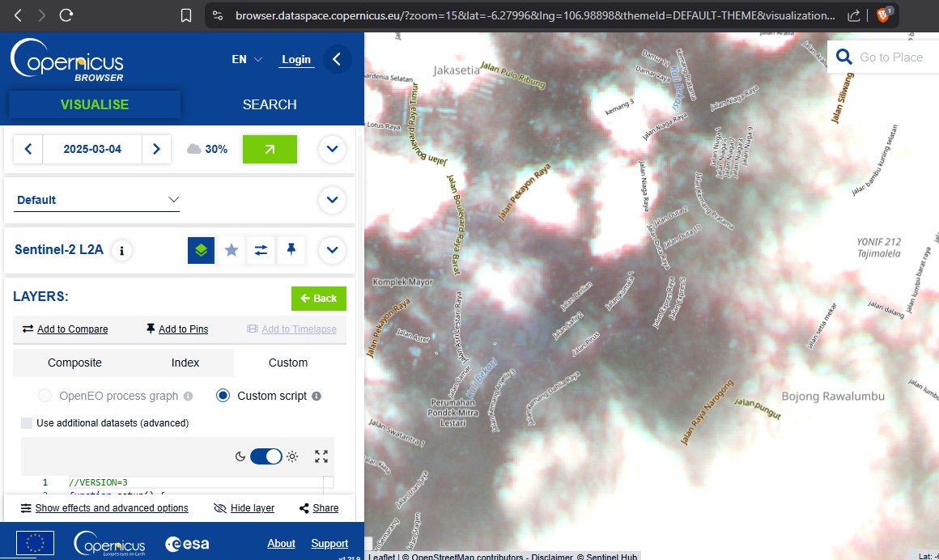The height and width of the screenshot is (560, 939).
Task: Click the Leaflet attribution link
Action: (381, 557)
